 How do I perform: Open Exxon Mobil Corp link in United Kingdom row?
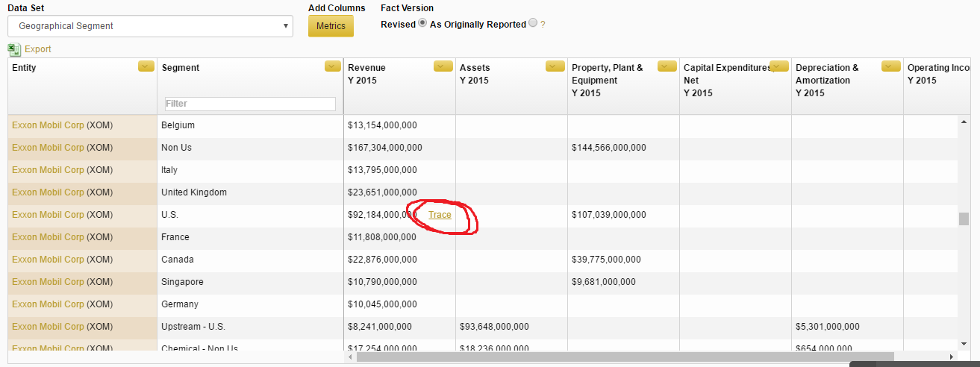coord(48,192)
